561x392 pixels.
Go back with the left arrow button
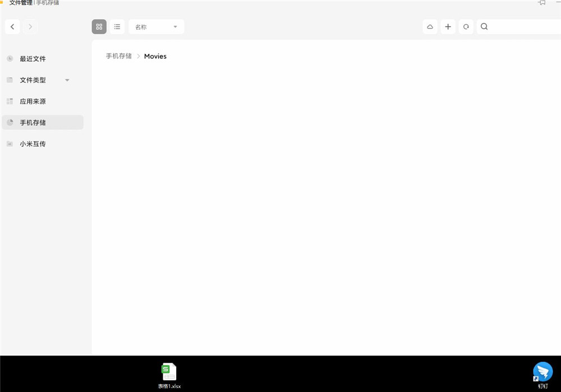coord(12,26)
